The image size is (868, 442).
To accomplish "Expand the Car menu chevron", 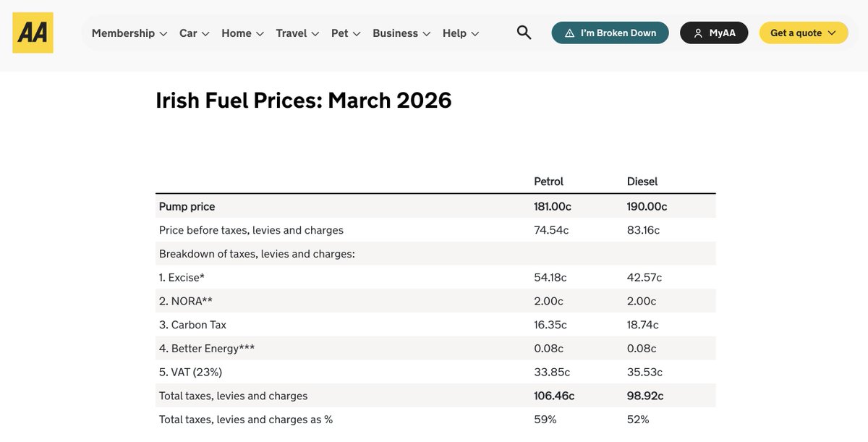I will tap(205, 33).
